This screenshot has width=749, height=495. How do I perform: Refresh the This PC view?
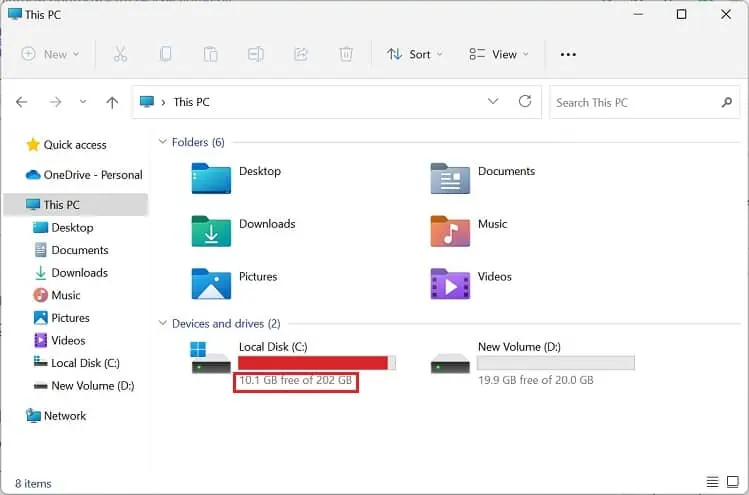point(525,101)
